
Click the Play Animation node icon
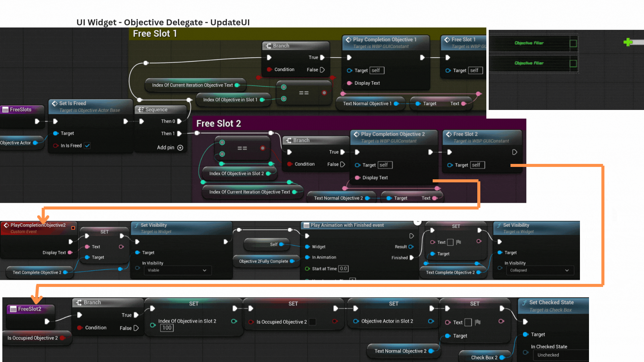[306, 225]
